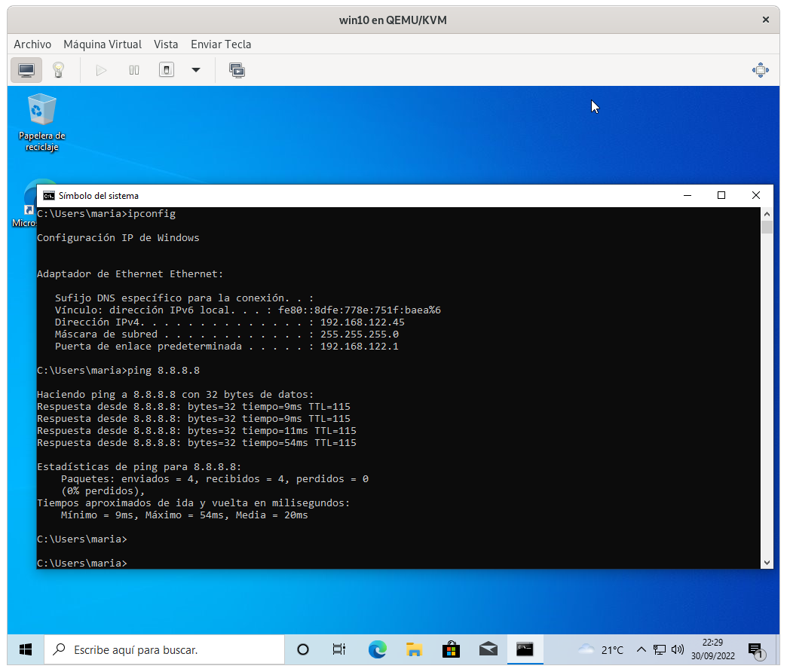Open the Enviar Tecla menu
This screenshot has width=787, height=672.
(221, 44)
